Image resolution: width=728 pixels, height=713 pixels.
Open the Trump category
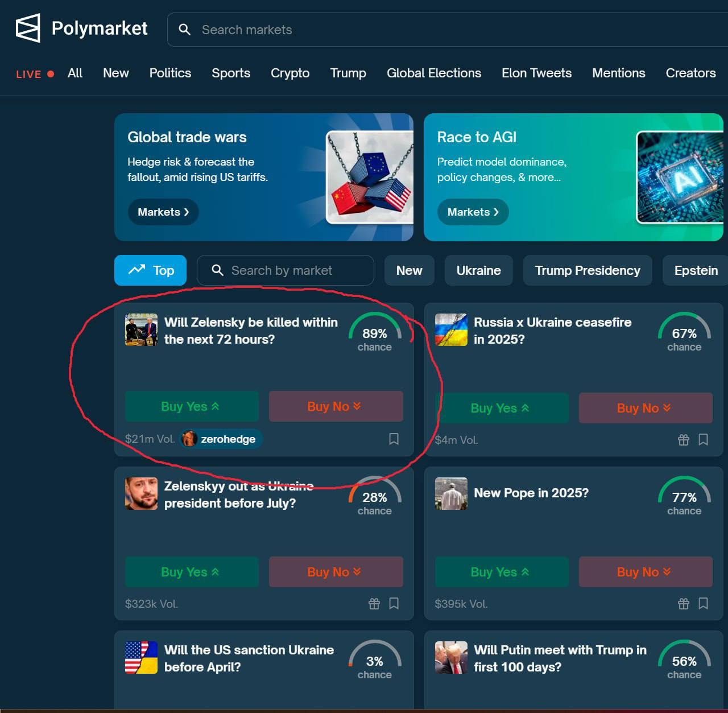[348, 73]
